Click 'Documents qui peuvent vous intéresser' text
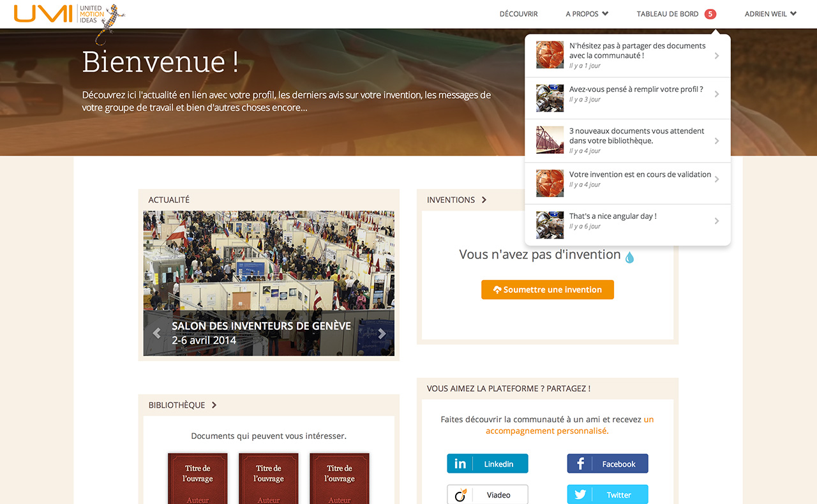The width and height of the screenshot is (817, 504). 269,436
